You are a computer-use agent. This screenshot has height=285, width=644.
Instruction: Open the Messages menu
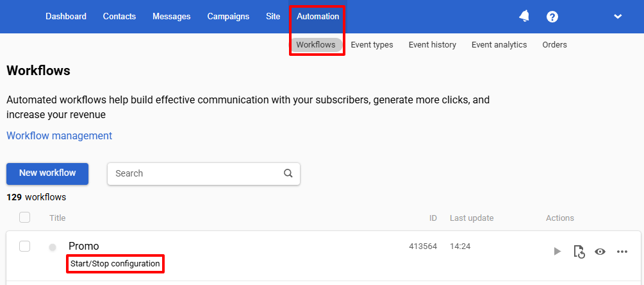(x=171, y=17)
